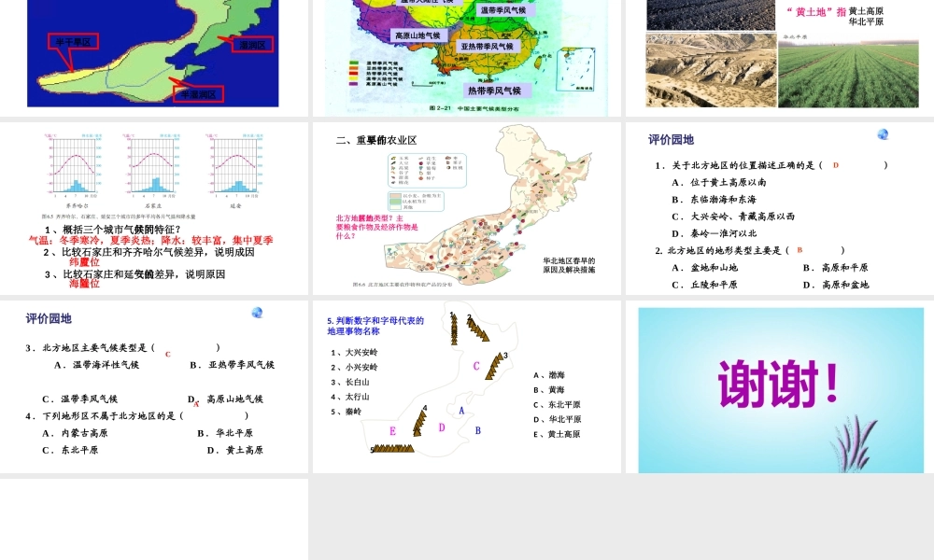Click option A. 位于黄土高原以南
Image resolution: width=934 pixels, height=560 pixels.
pos(719,183)
